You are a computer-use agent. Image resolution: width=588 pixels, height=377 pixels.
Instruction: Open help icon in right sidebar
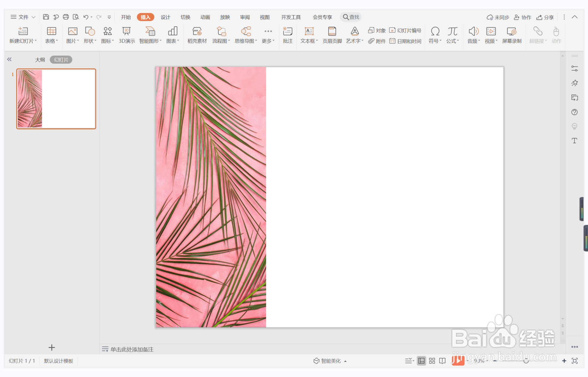574,112
